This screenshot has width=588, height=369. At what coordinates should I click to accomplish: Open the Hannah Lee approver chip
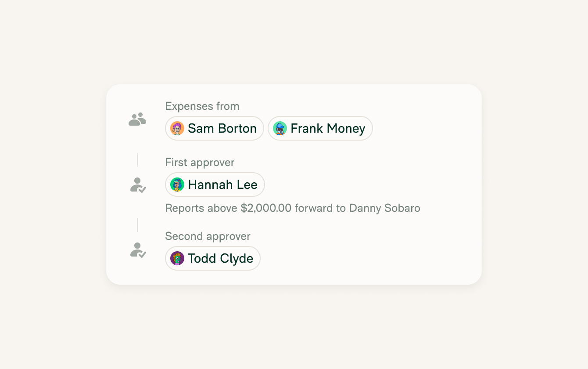click(215, 184)
